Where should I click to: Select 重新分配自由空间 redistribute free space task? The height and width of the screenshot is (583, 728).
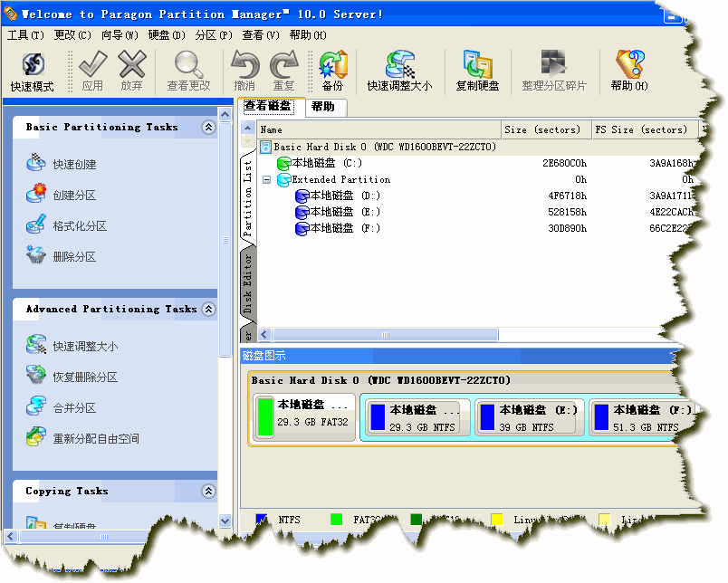[82, 439]
